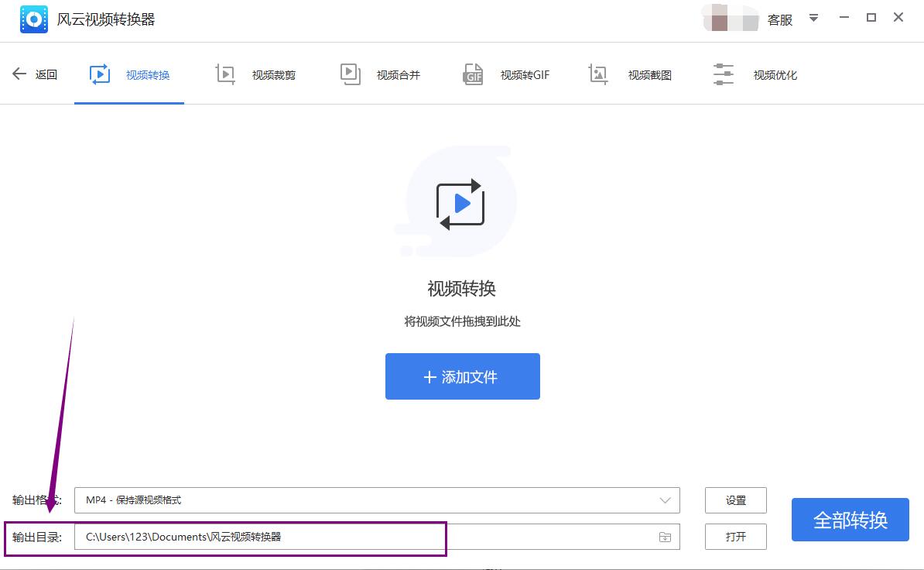Click the 将视频文件拖拽到此处 hint text
The height and width of the screenshot is (570, 924).
[x=463, y=321]
